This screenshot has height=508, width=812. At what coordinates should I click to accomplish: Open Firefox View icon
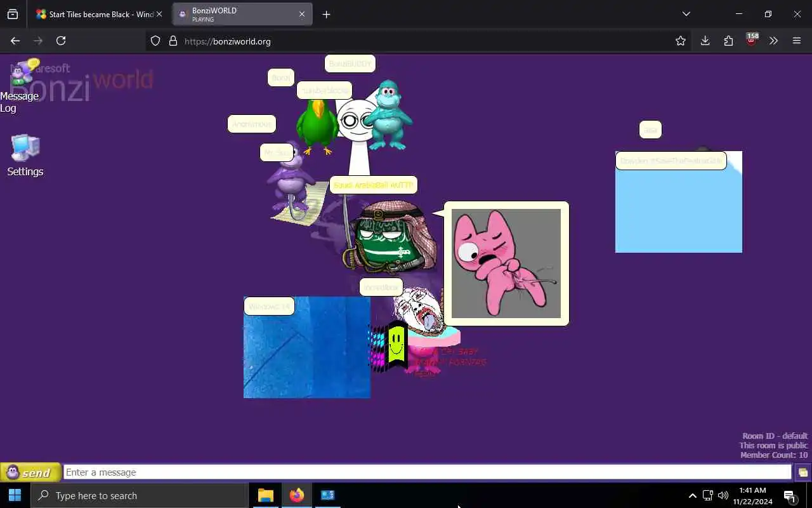(x=13, y=14)
